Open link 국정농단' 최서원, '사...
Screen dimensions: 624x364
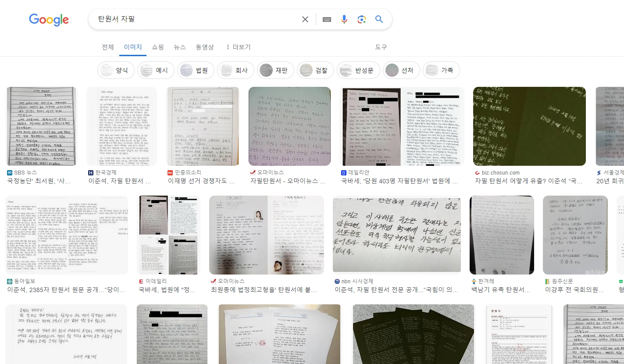pos(39,181)
